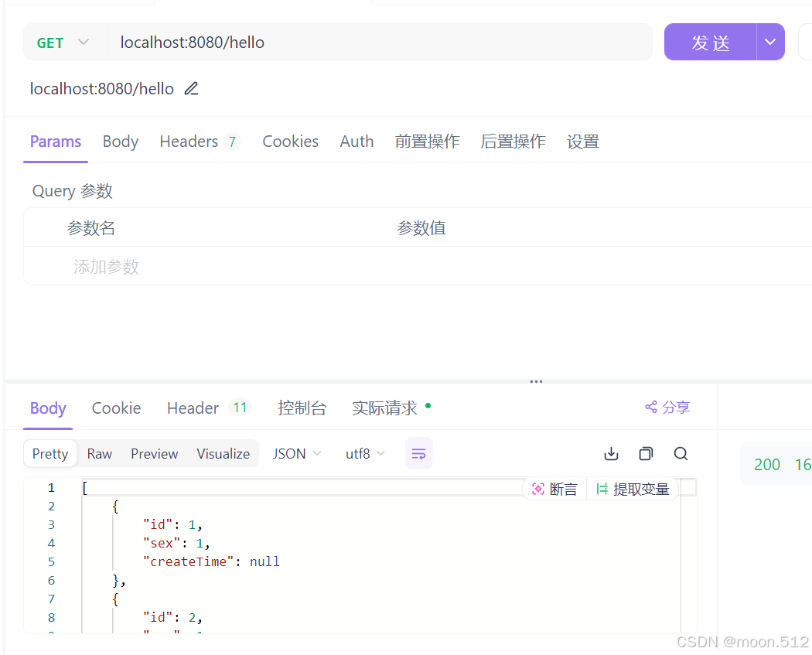Switch response view to Preview
Viewport: 812px width, 655px height.
click(x=154, y=453)
